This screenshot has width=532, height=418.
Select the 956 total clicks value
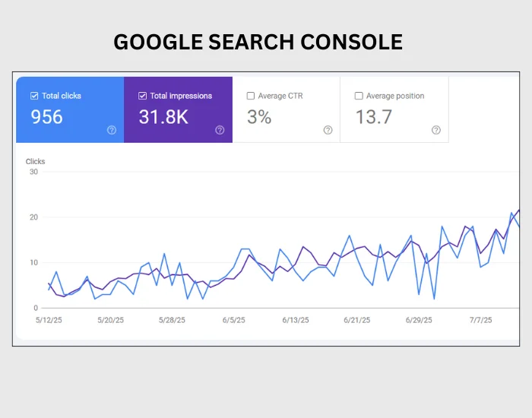(47, 117)
